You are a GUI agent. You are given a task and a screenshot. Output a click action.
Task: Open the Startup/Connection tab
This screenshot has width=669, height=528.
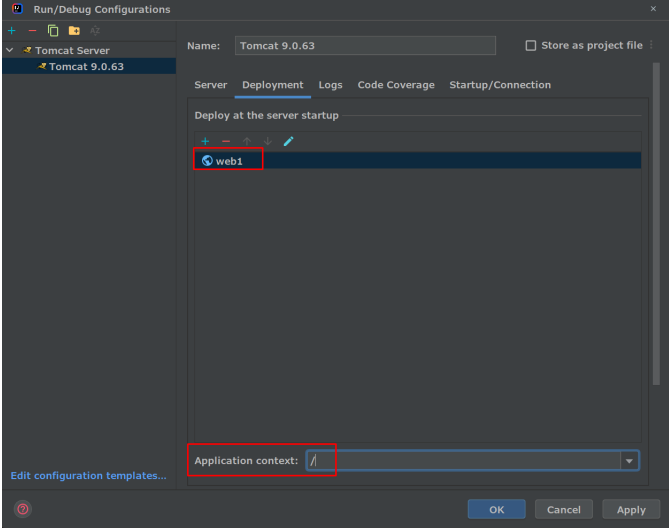(500, 85)
